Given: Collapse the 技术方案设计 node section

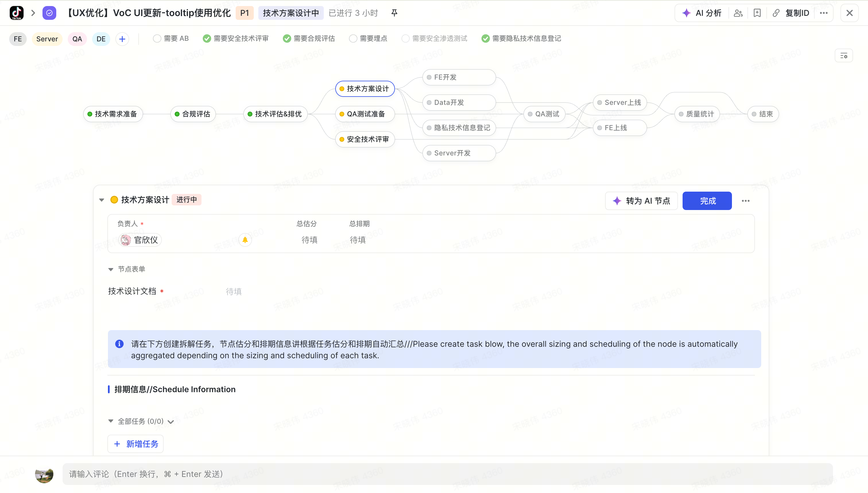Looking at the screenshot, I should click(x=102, y=200).
